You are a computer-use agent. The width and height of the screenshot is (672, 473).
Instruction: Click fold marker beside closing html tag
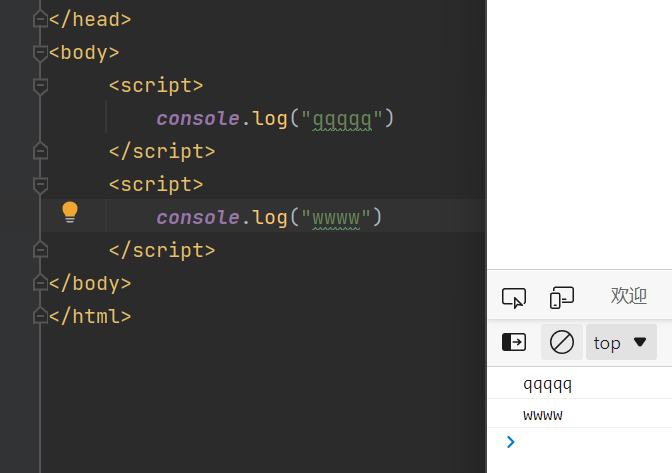[x=40, y=316]
